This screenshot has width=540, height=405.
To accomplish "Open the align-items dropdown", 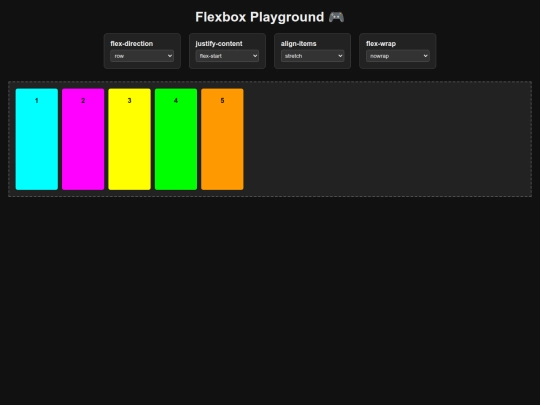I will coord(312,56).
